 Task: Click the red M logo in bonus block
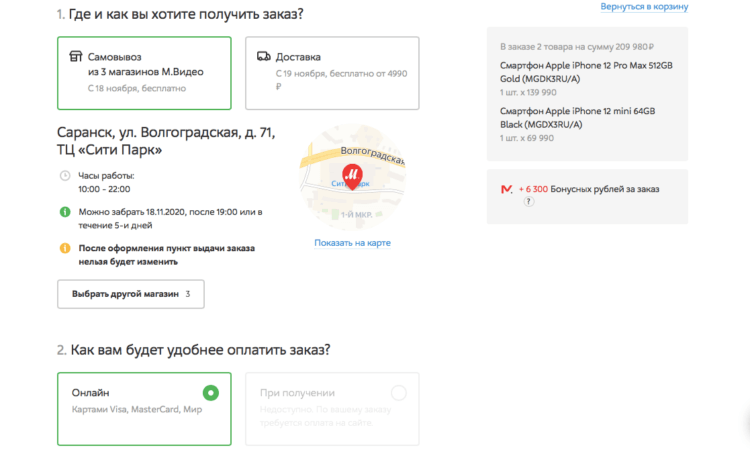tap(506, 189)
